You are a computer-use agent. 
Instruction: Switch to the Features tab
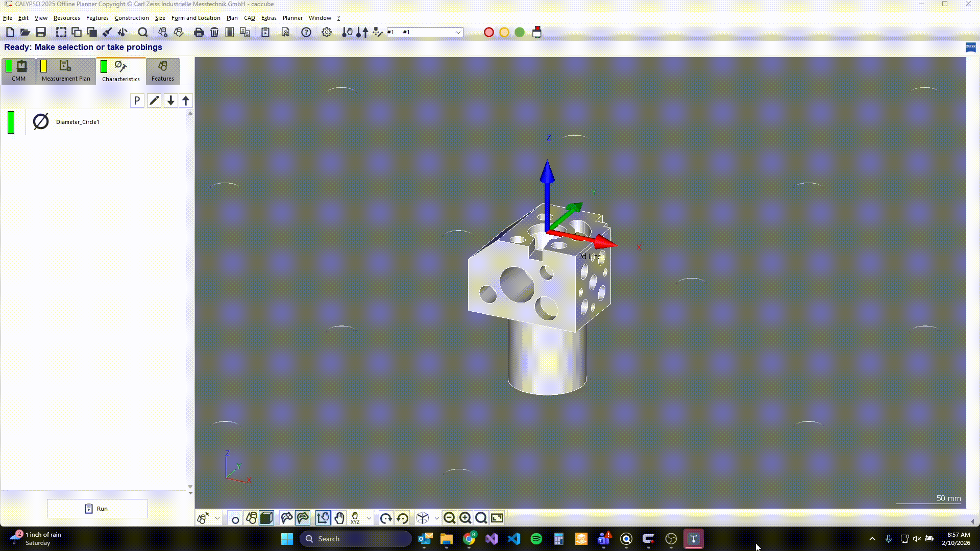pyautogui.click(x=162, y=71)
